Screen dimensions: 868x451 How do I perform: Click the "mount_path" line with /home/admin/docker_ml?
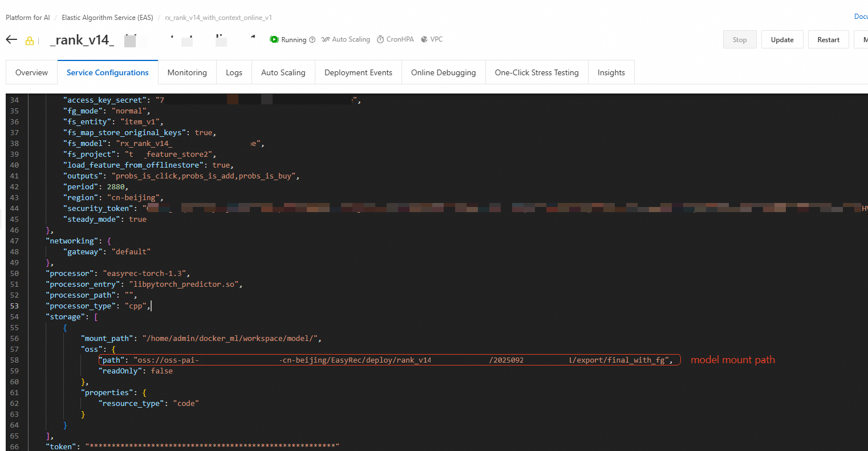tap(201, 339)
